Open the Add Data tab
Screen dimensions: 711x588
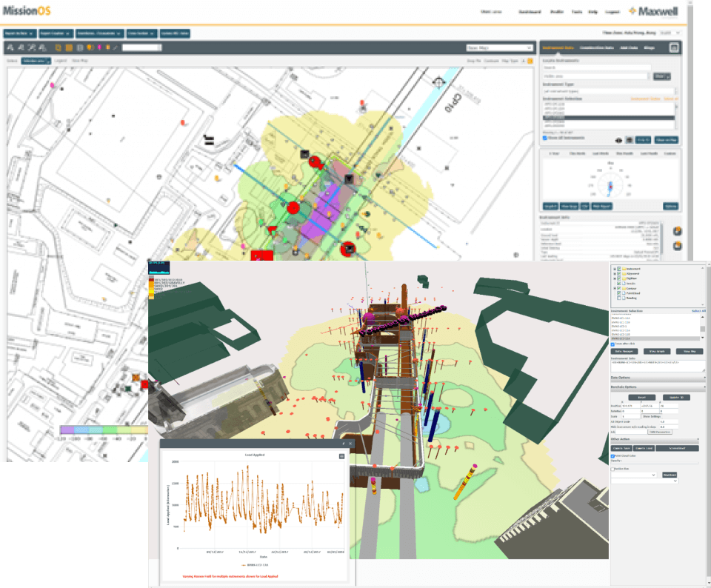(629, 47)
